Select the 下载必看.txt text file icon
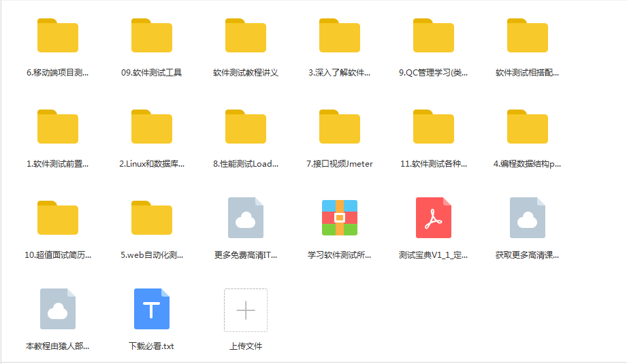Image resolution: width=627 pixels, height=364 pixels. click(152, 309)
